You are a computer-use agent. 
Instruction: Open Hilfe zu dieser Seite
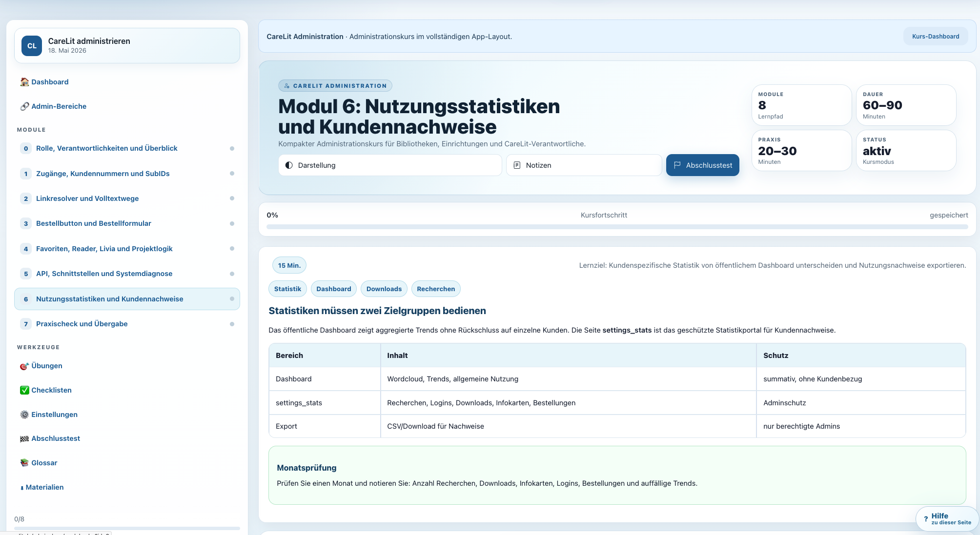coord(947,519)
